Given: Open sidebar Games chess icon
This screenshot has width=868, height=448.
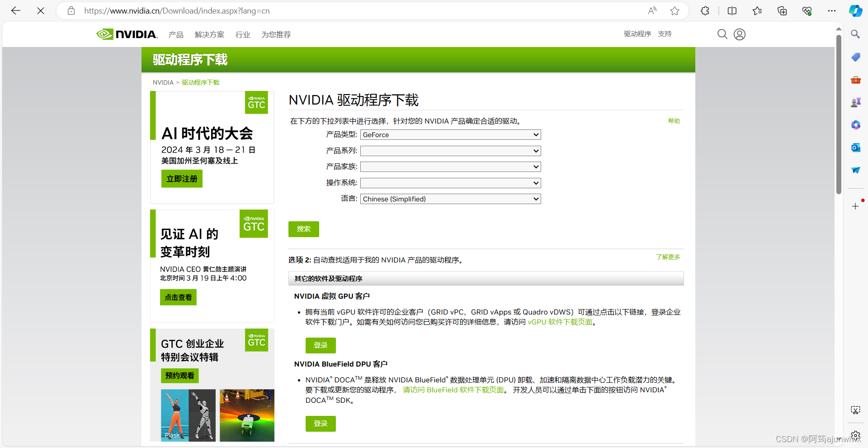Looking at the screenshot, I should pos(855,102).
